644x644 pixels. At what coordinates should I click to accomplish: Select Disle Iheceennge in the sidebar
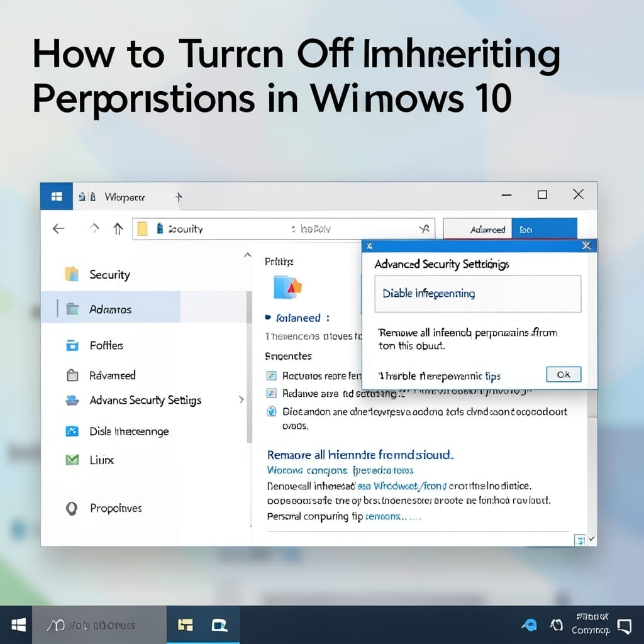coord(129,431)
